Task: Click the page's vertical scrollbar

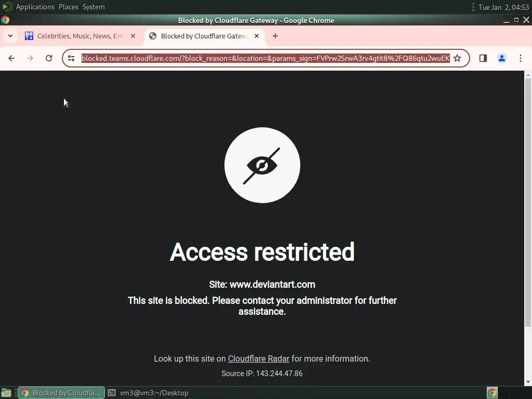Action: click(528, 204)
